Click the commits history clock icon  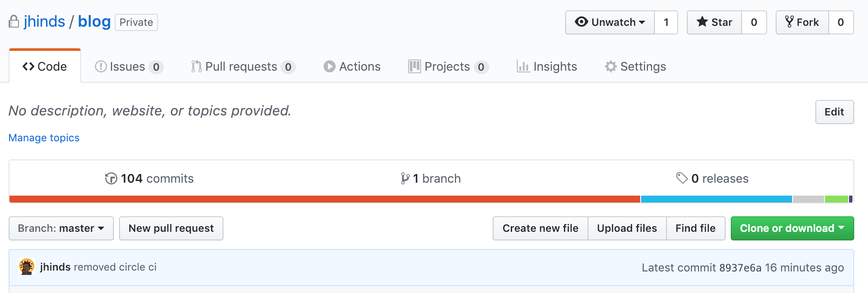point(111,178)
